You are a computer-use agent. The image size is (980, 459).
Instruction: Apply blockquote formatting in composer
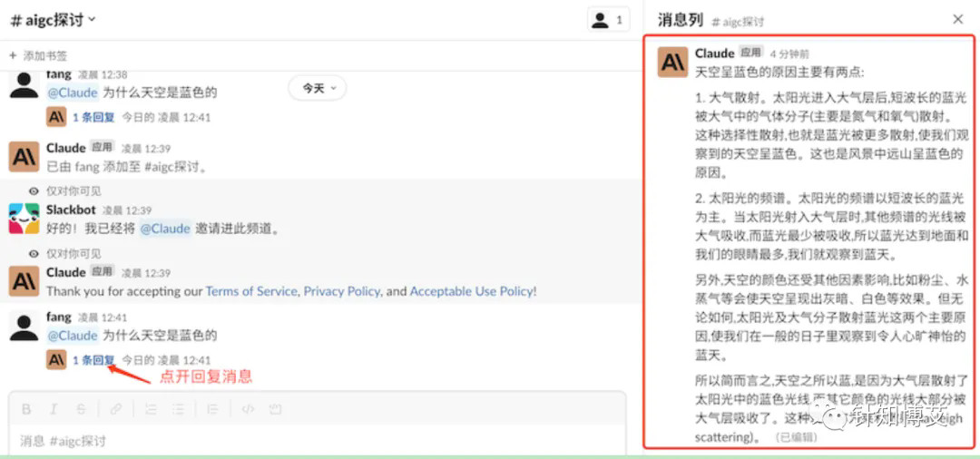tap(212, 410)
